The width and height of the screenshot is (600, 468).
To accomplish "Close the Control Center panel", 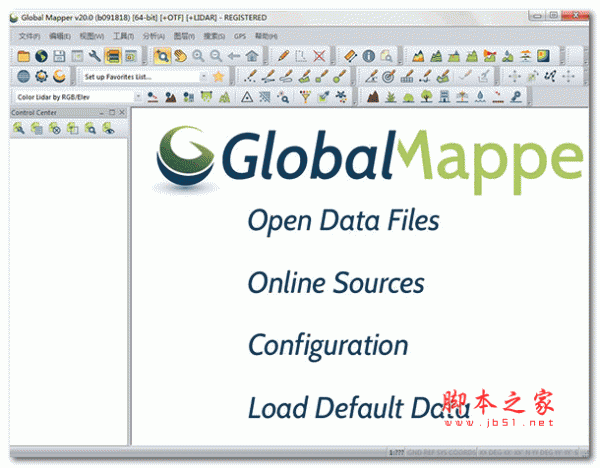I will pos(122,113).
